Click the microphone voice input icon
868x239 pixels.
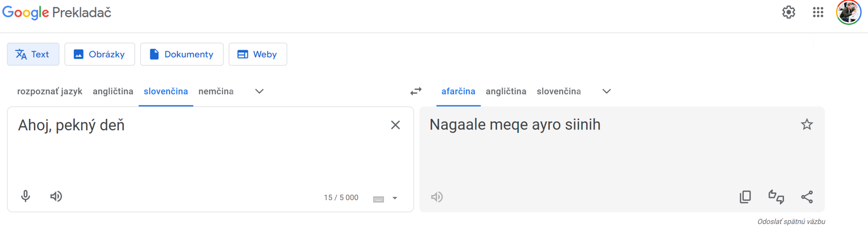point(25,196)
